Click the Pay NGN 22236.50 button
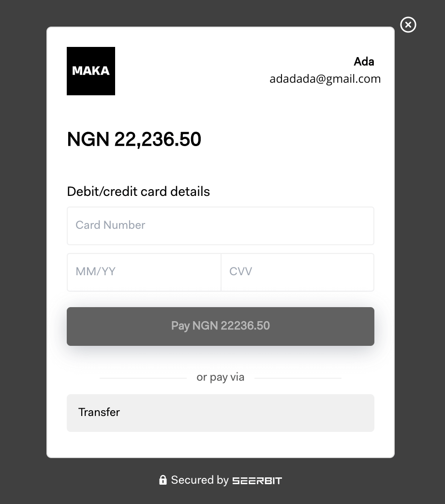445x504 pixels. pyautogui.click(x=221, y=326)
